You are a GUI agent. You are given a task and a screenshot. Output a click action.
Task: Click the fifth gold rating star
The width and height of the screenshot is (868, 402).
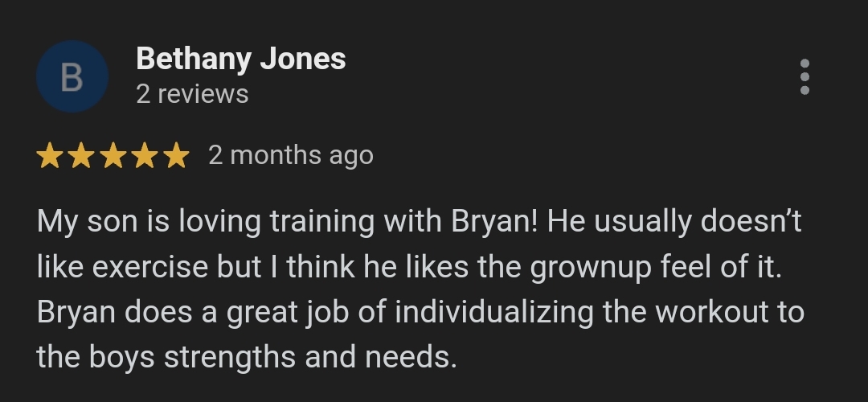[175, 155]
